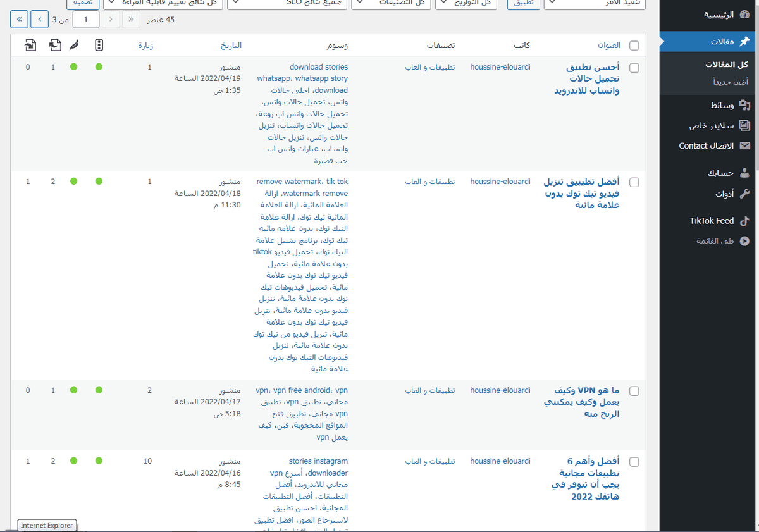
Task: Click SEO score dot for the VPN post
Action: coord(99,390)
